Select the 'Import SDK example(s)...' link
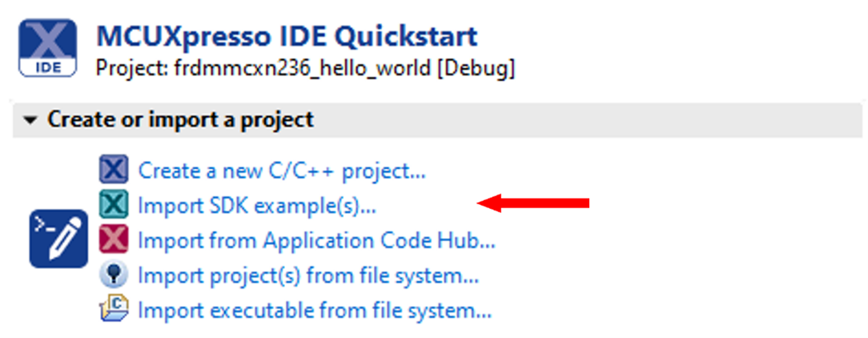Viewport: 868px width, 338px height. [256, 206]
